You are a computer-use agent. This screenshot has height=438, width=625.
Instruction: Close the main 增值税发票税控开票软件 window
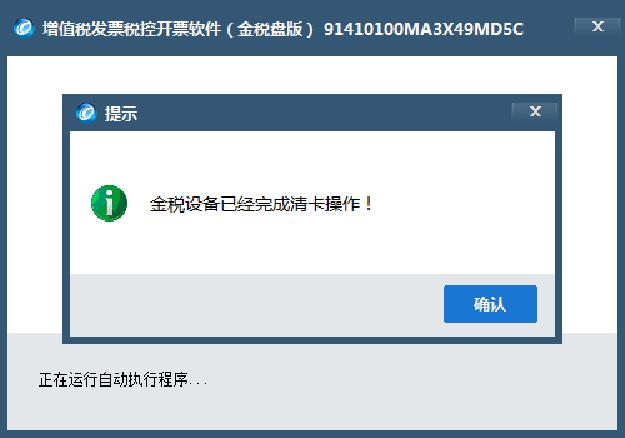597,26
